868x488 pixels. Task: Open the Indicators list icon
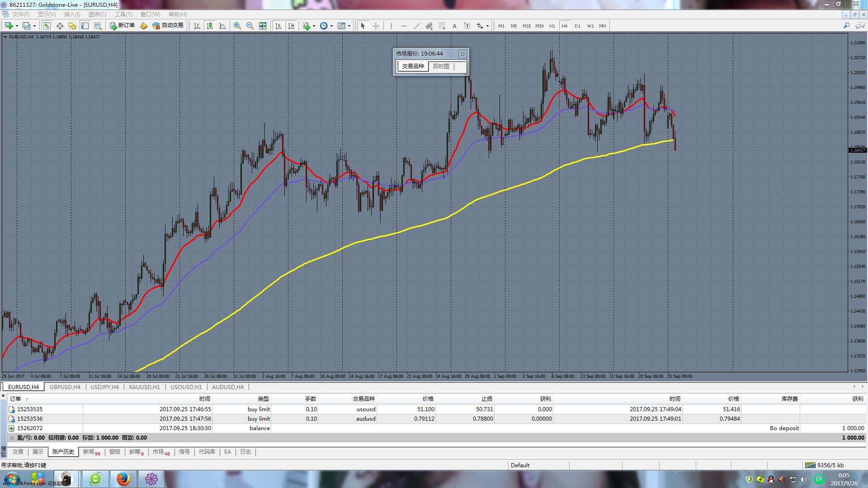(x=307, y=26)
